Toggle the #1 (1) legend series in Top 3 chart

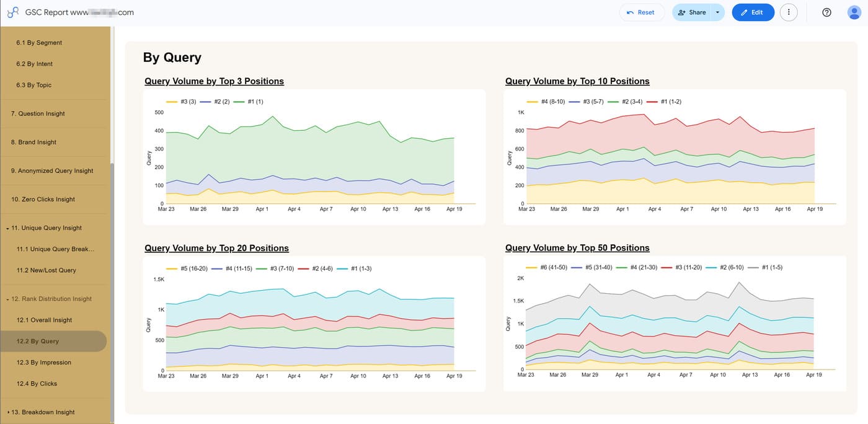point(249,101)
